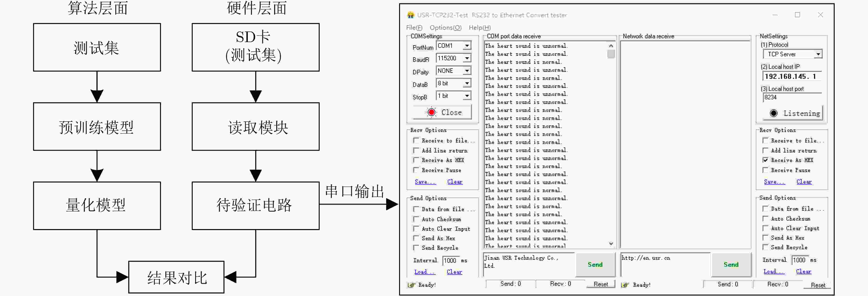Image resolution: width=868 pixels, height=296 pixels.
Task: Expand the DPaity NONE dropdown
Action: 467,71
